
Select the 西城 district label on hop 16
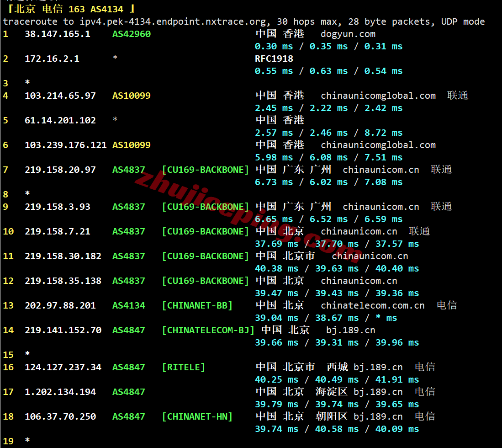point(337,367)
